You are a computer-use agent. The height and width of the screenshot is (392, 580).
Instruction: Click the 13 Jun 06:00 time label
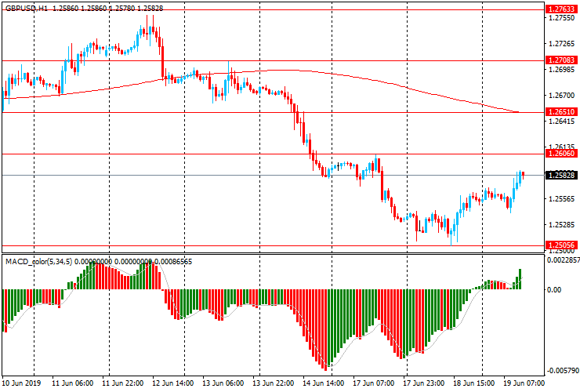point(223,383)
